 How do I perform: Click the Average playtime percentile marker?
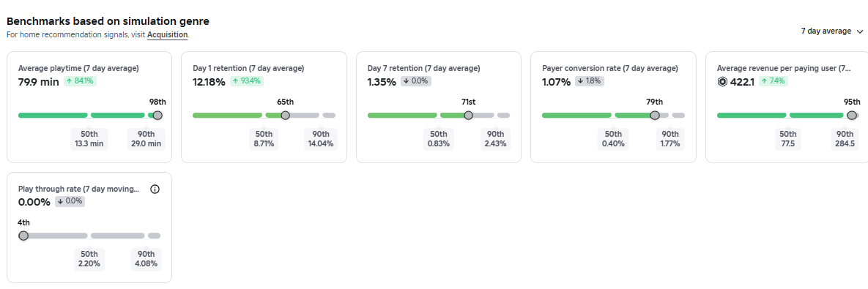pos(157,116)
